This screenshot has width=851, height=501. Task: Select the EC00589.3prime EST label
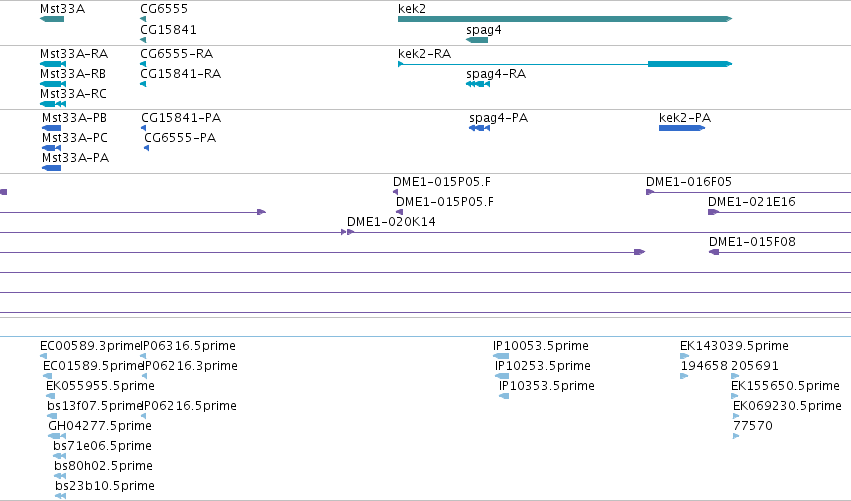coord(90,346)
